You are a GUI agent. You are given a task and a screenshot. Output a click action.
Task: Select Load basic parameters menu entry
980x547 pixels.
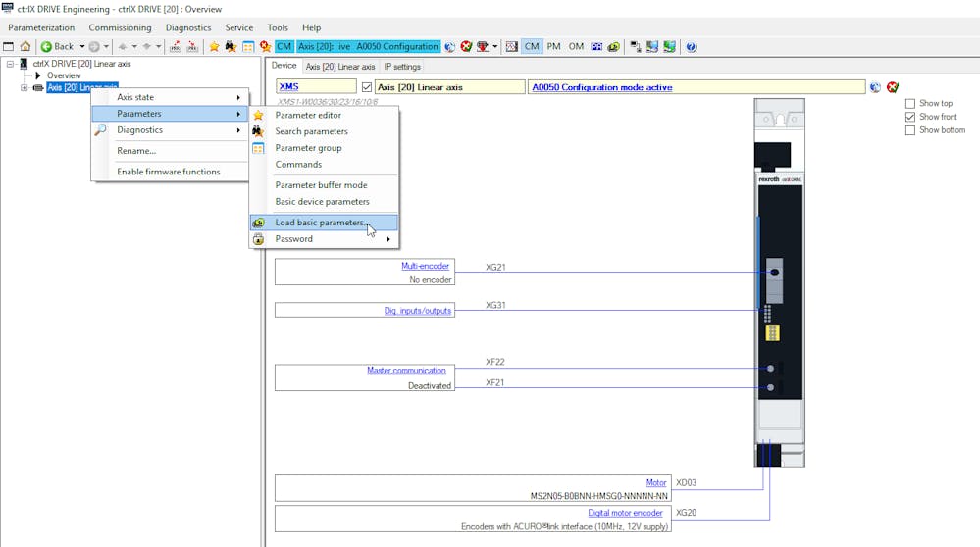coord(324,223)
